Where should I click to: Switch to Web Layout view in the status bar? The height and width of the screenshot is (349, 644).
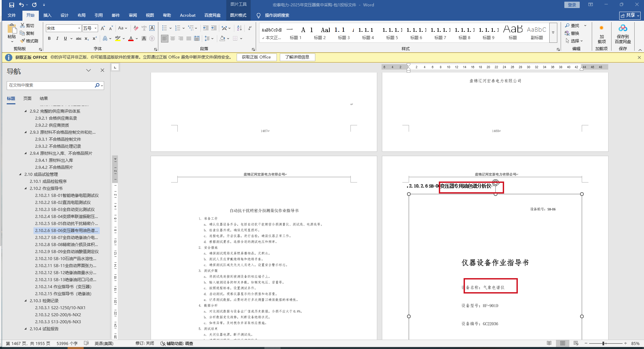pos(576,343)
